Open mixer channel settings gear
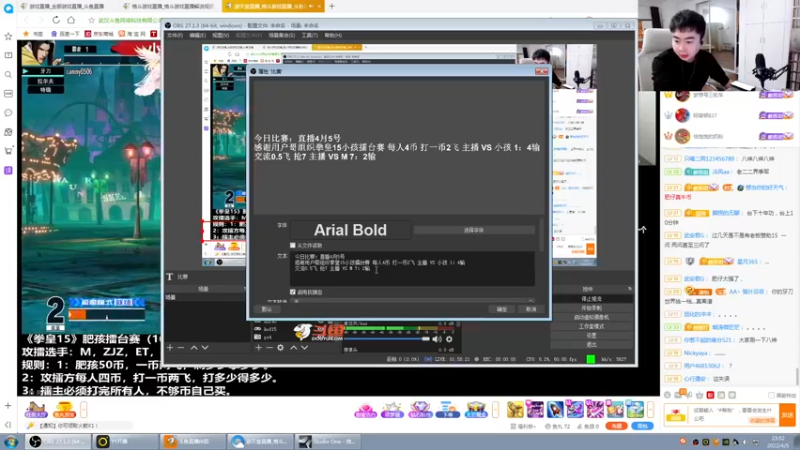 point(449,339)
